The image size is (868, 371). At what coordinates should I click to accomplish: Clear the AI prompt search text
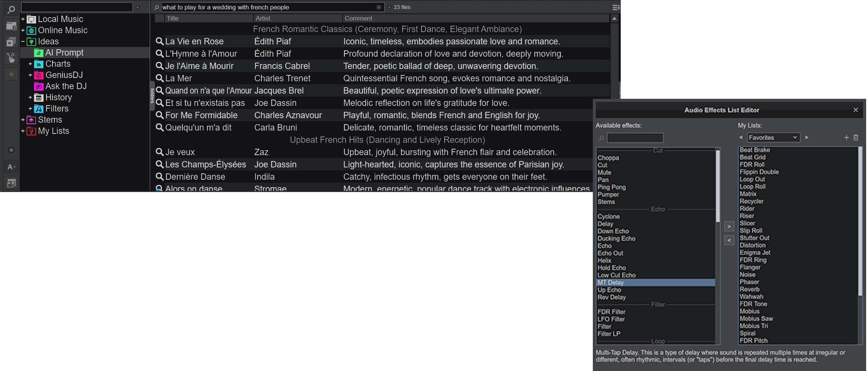[379, 7]
